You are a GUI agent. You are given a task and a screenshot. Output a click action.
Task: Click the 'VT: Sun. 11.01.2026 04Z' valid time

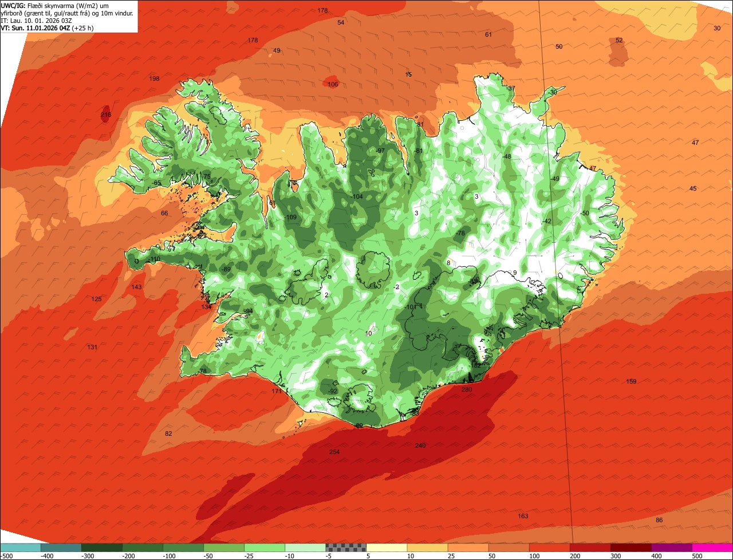(36, 27)
